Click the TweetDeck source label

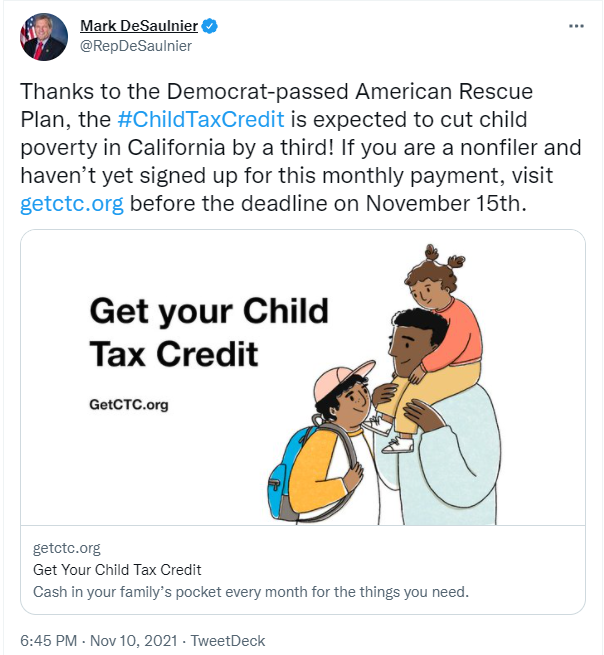coord(227,640)
